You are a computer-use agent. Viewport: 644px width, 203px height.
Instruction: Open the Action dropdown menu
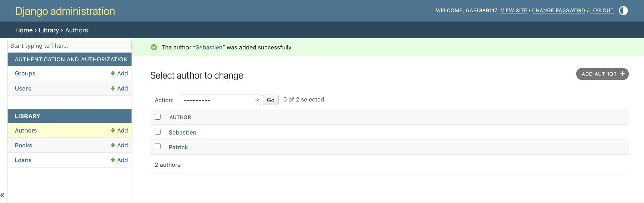click(x=220, y=100)
